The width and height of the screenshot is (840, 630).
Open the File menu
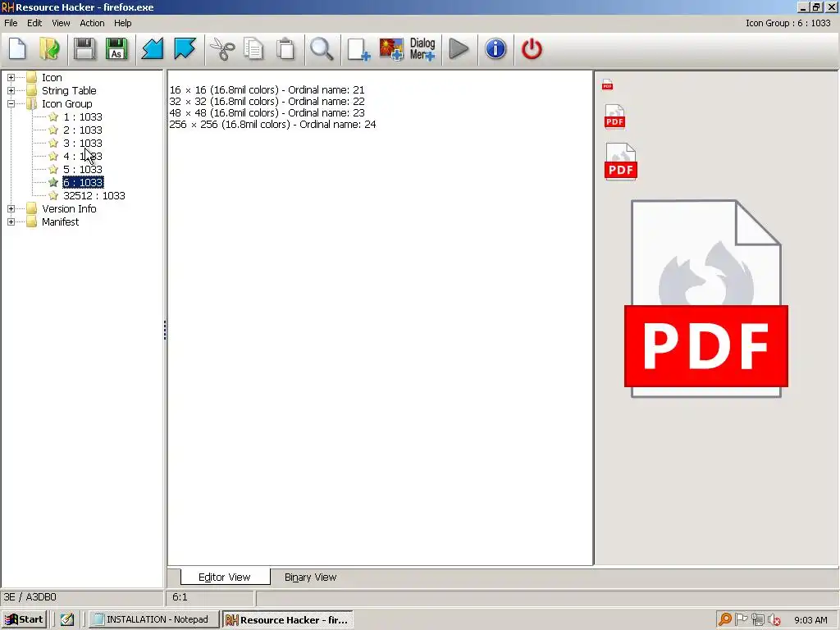[11, 23]
